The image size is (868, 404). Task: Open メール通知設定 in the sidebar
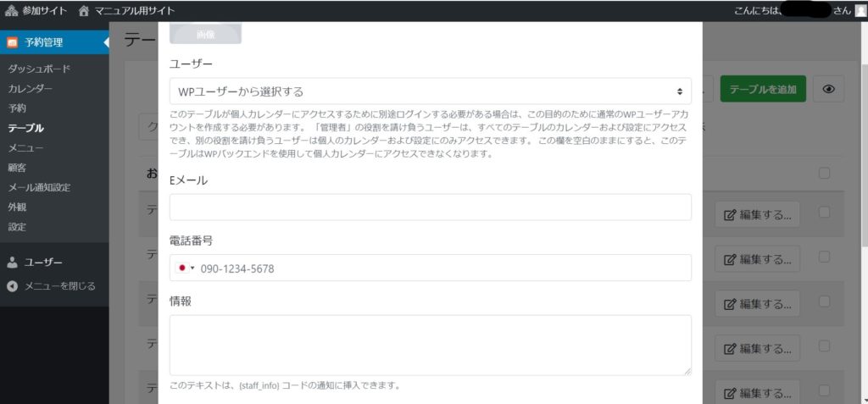[x=39, y=187]
